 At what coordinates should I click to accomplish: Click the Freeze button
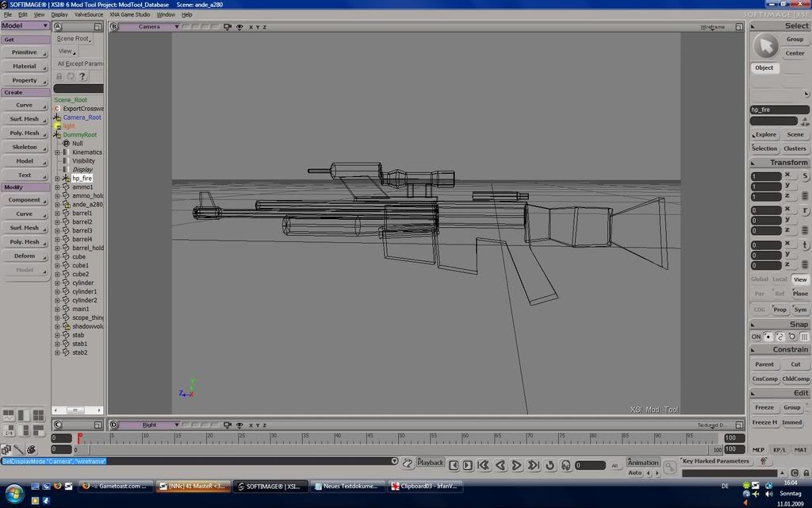coord(764,407)
